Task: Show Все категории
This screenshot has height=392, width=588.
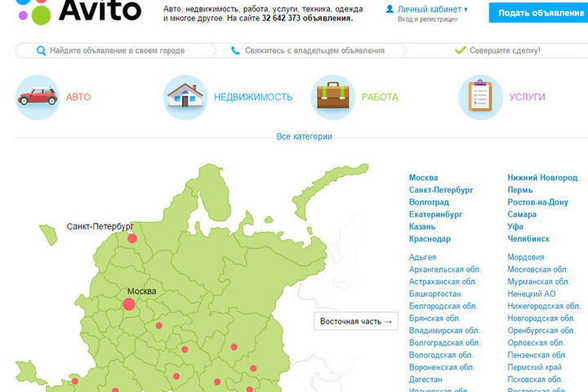Action: 304,136
